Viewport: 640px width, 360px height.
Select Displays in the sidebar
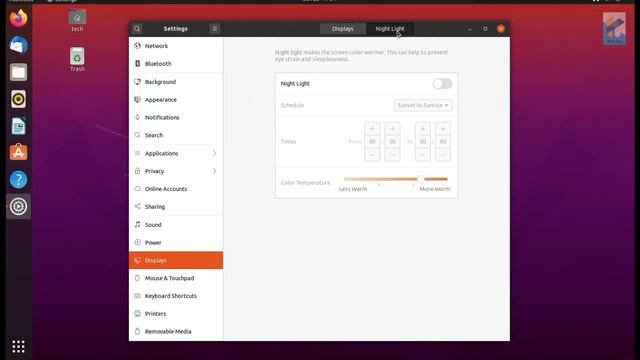coord(176,260)
